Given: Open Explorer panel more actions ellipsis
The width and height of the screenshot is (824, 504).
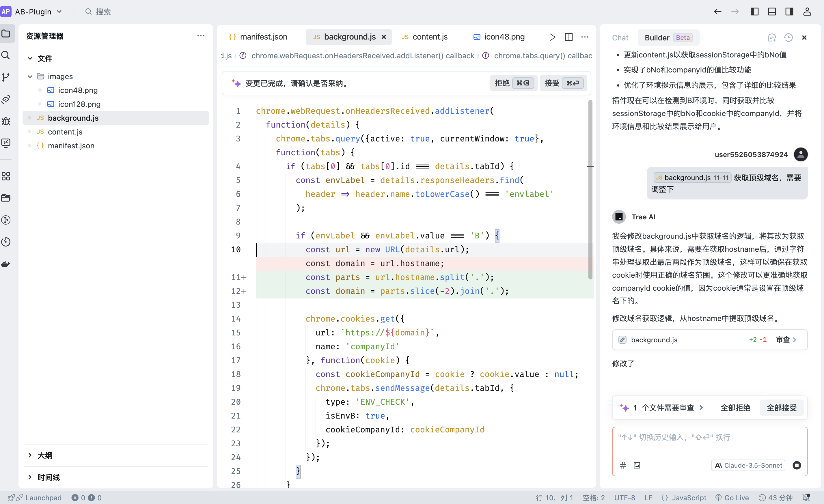Looking at the screenshot, I should pyautogui.click(x=201, y=36).
